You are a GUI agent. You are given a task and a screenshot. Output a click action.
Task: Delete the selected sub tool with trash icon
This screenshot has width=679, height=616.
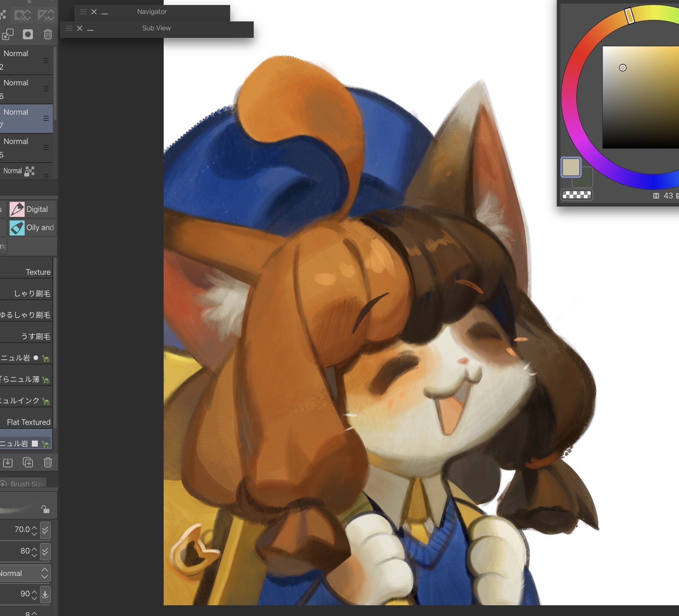(x=48, y=462)
